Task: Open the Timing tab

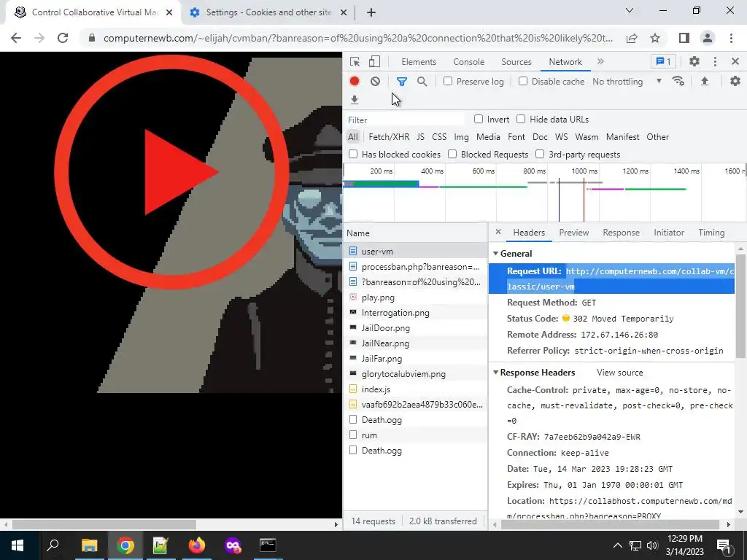Action: pyautogui.click(x=711, y=233)
